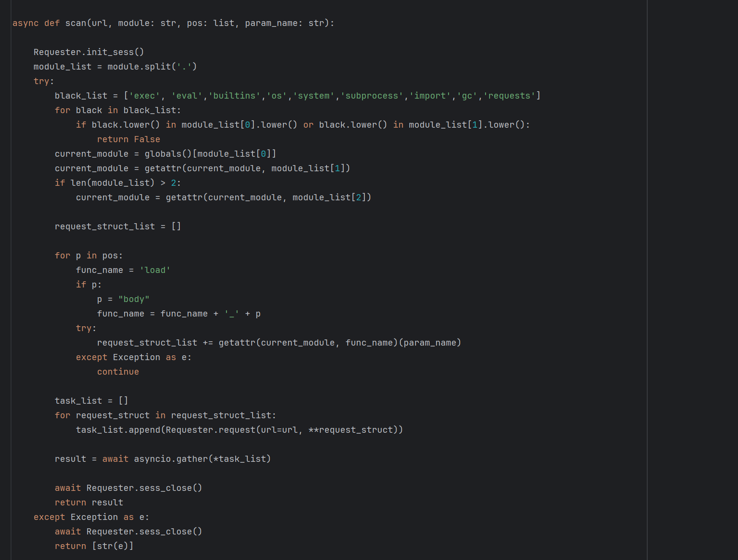Select the 'module: str' parameter in signature
The width and height of the screenshot is (738, 560).
pos(147,23)
